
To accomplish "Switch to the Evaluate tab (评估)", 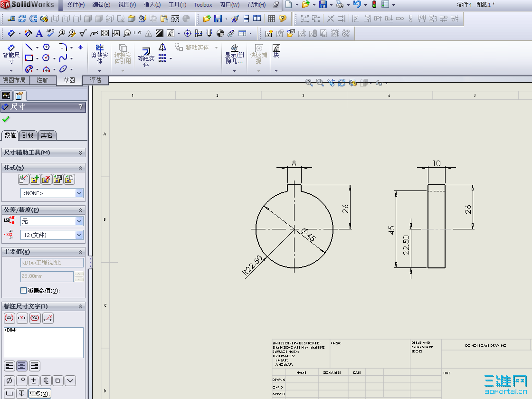I will click(95, 80).
